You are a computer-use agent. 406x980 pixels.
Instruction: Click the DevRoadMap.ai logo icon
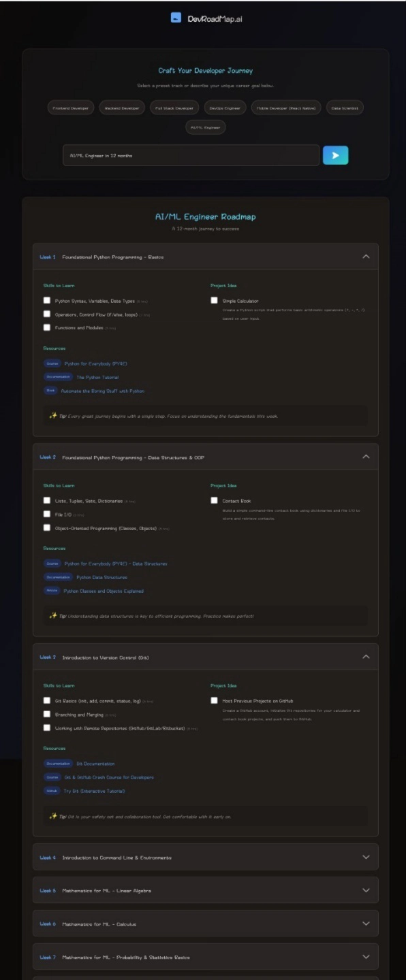tap(176, 18)
